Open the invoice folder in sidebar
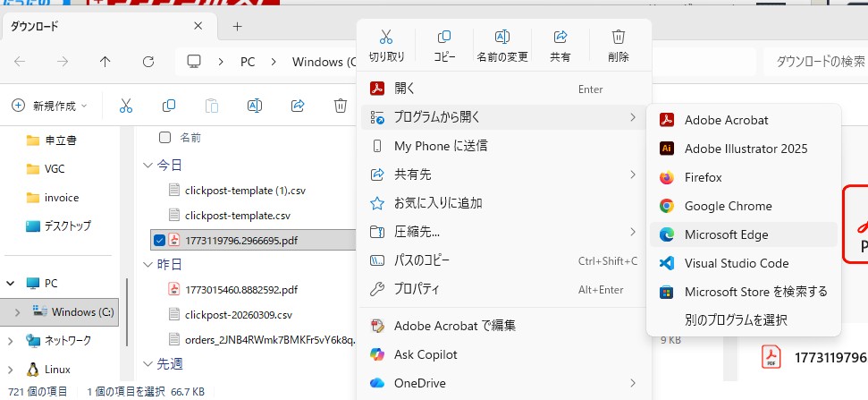Viewport: 868px width, 400px height. click(x=61, y=197)
